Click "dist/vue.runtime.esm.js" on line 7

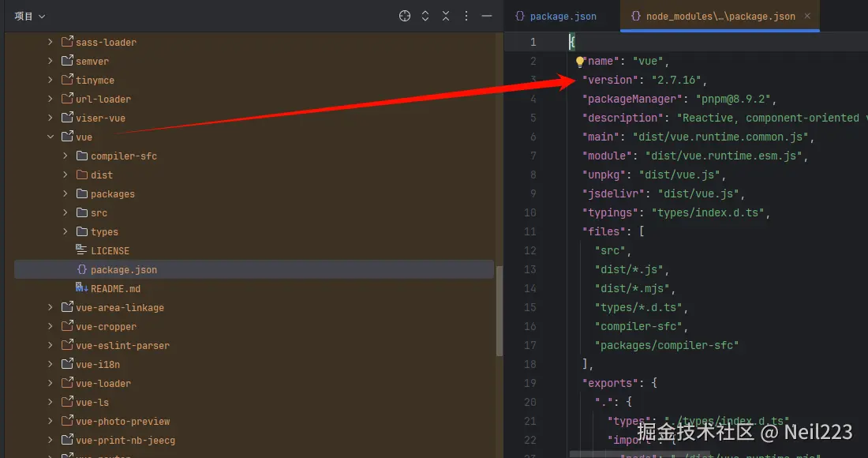point(724,156)
